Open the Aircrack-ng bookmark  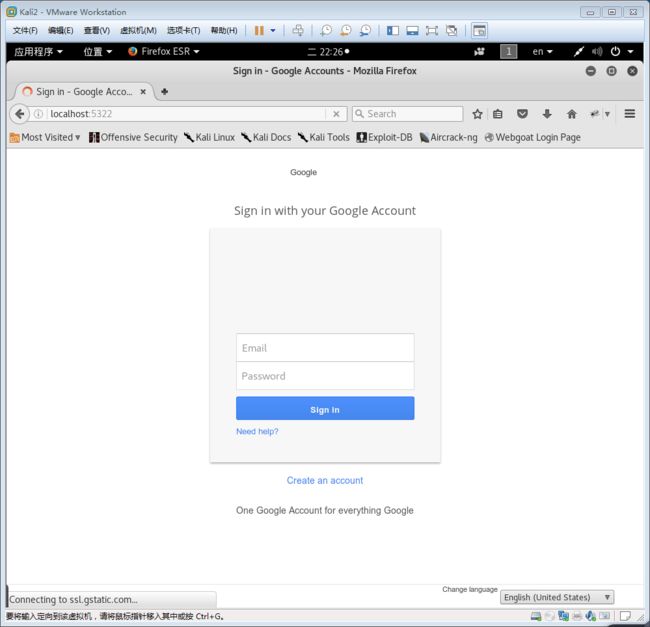(x=448, y=137)
